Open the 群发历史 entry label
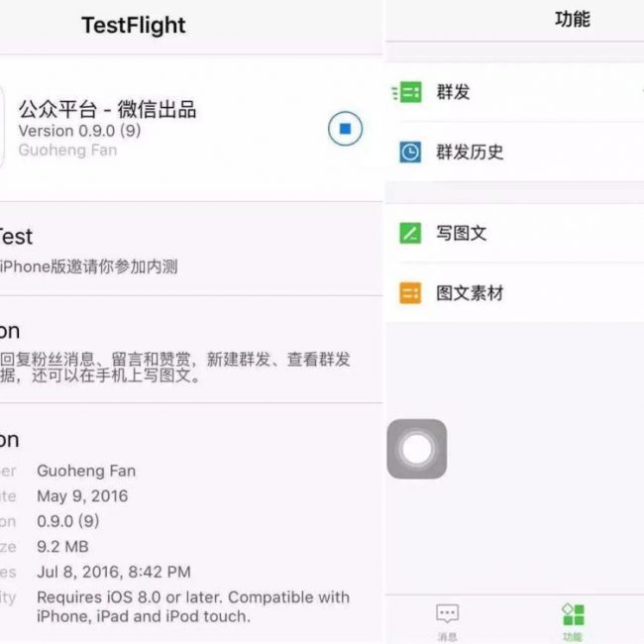This screenshot has width=644, height=644. (470, 152)
